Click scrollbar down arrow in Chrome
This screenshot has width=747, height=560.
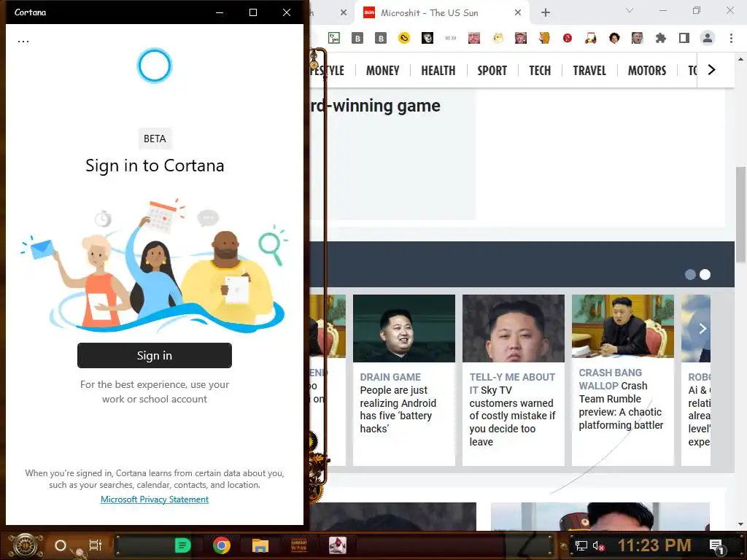(740, 524)
